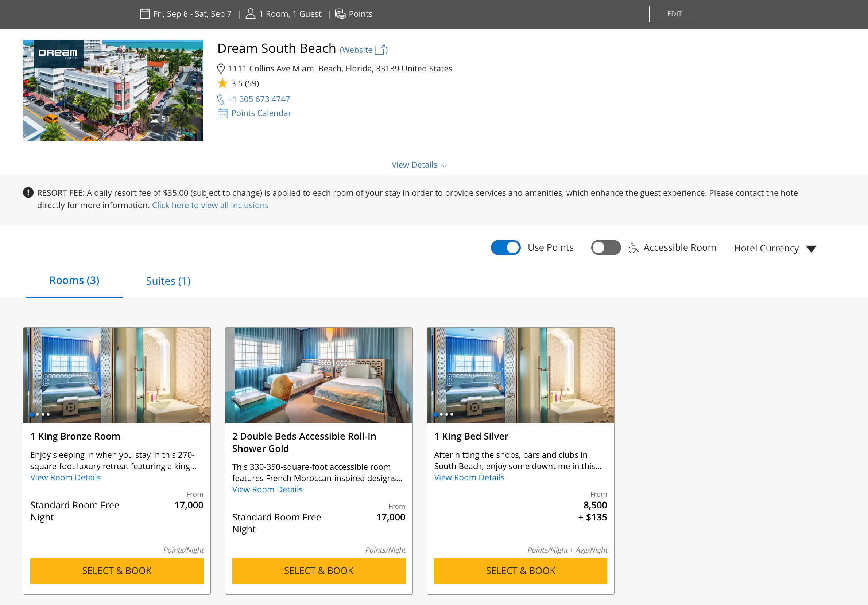Click the calendar icon beside the stay dates
The height and width of the screenshot is (605, 868).
click(144, 14)
